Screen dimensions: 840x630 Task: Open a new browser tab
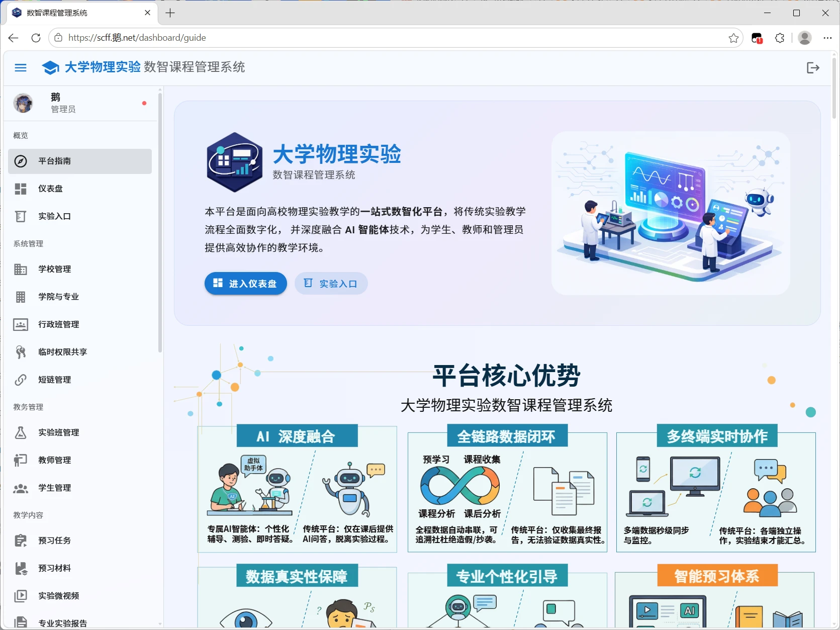tap(170, 13)
